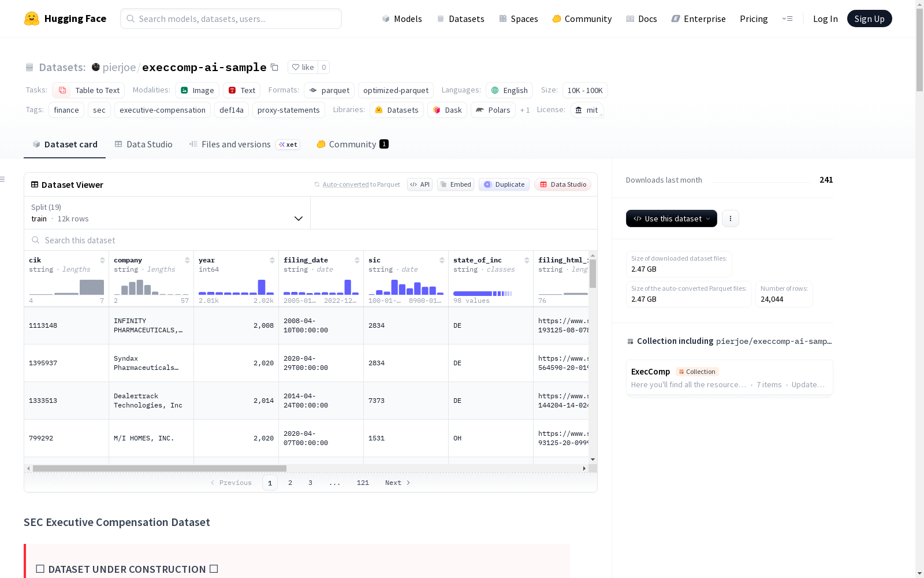Open the ExecComp collection card

729,377
